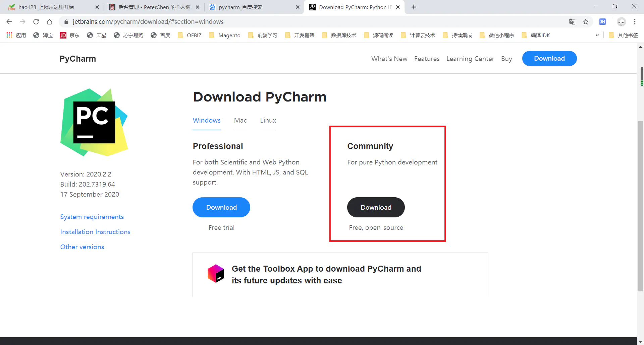The height and width of the screenshot is (345, 644).
Task: Open the Features header link
Action: [x=427, y=59]
